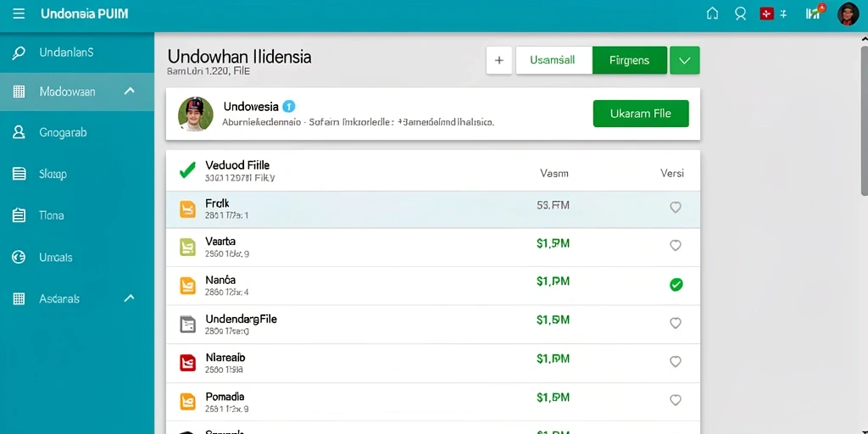Click the red file icon beside Nlareaib
This screenshot has height=434, width=868.
(187, 363)
